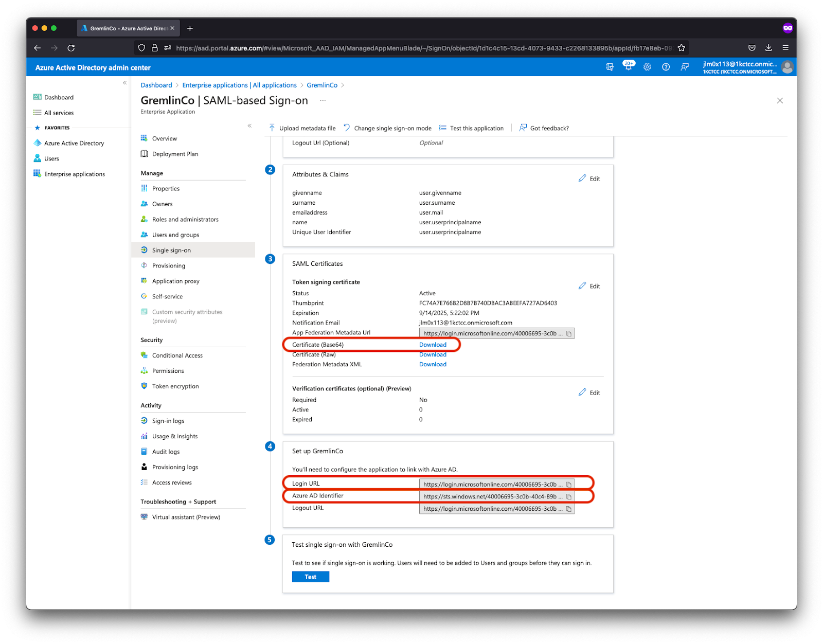Open the browser hamburger menu
The height and width of the screenshot is (644, 823).
tap(785, 48)
